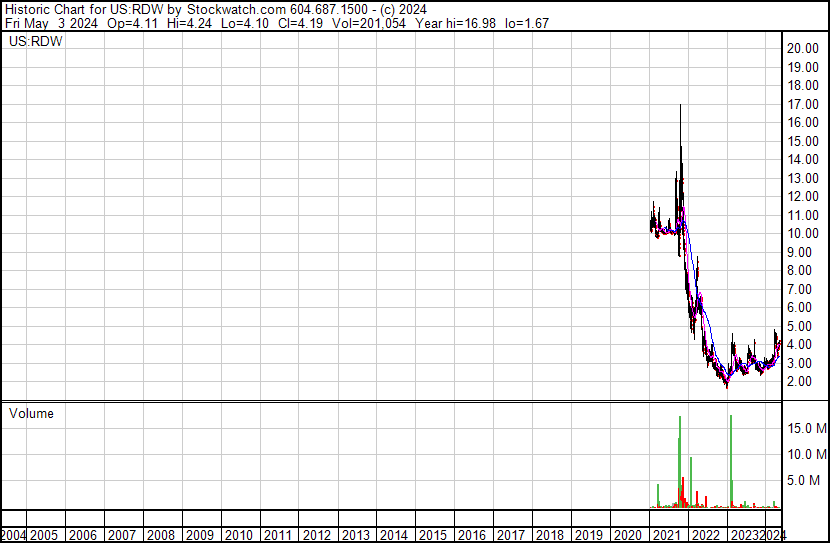The image size is (830, 543).
Task: Click the 2016 year label on the time axis
Action: point(472,535)
